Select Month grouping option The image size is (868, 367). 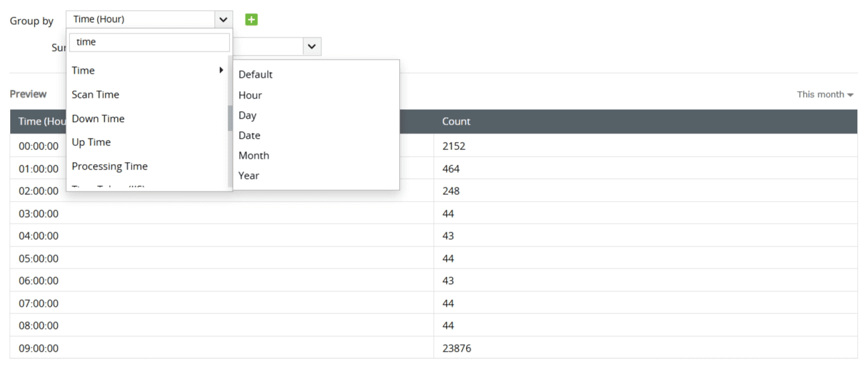pos(253,155)
